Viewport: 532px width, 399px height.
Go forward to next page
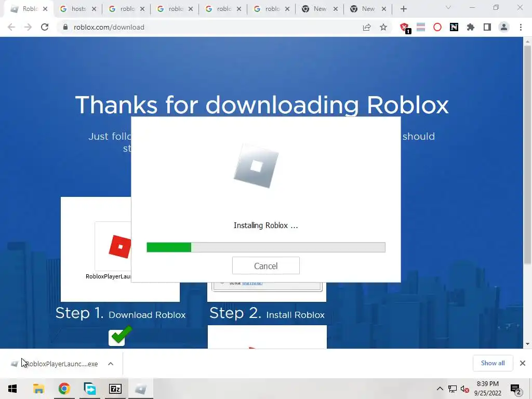(28, 27)
